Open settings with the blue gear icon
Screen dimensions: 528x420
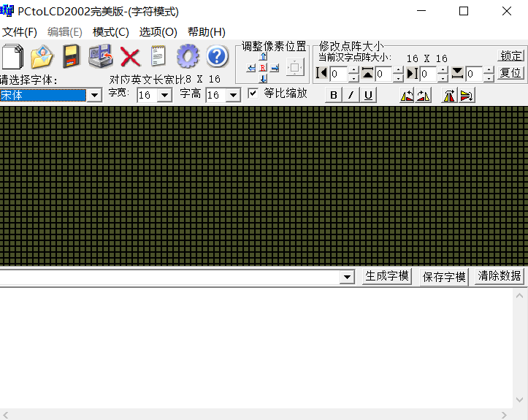[188, 56]
